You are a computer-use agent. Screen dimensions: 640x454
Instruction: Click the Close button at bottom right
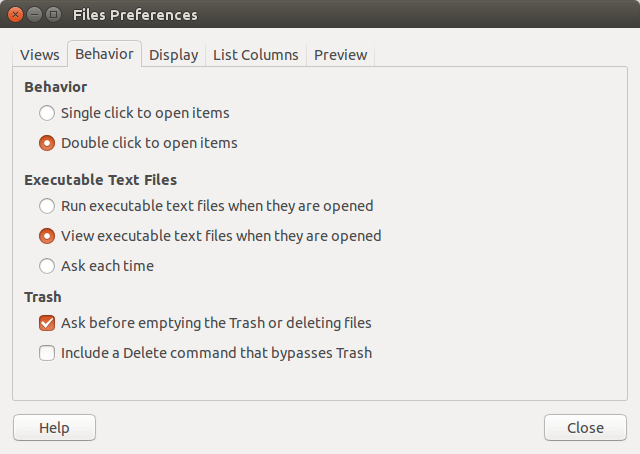[585, 428]
